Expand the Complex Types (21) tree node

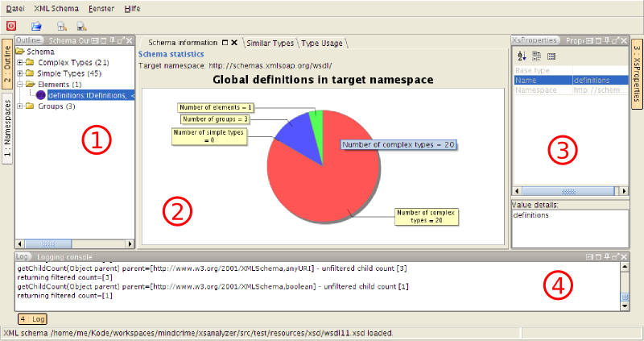coord(19,62)
